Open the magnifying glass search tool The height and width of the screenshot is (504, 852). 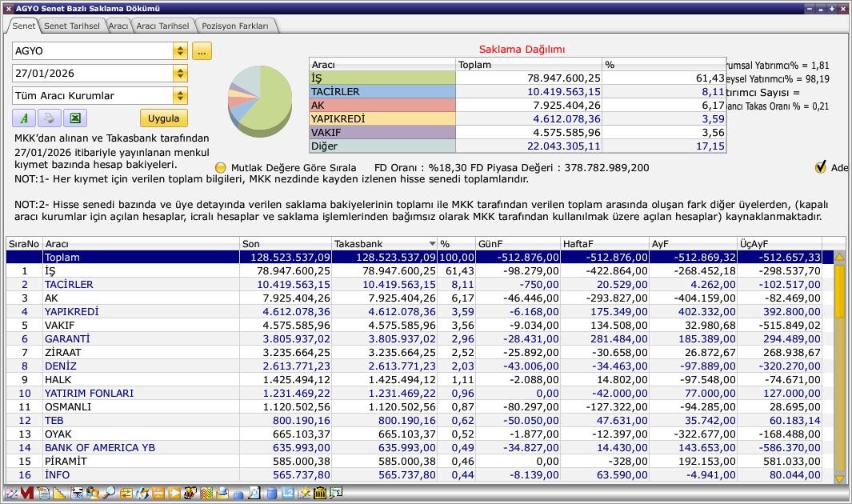tap(109, 494)
